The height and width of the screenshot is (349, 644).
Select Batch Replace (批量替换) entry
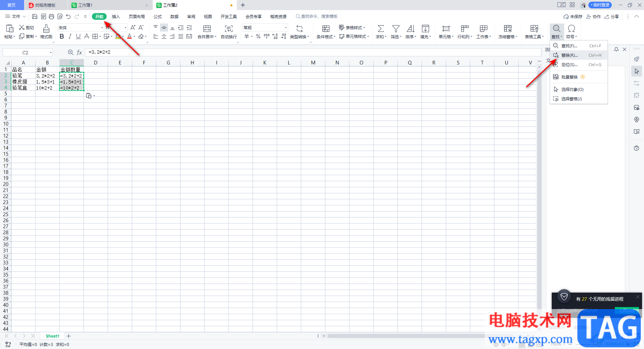click(579, 77)
